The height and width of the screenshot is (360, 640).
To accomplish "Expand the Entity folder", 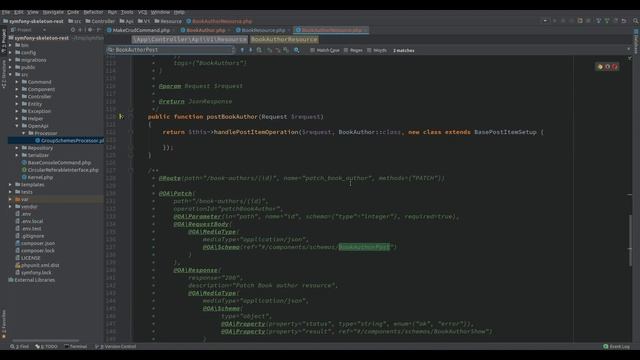I will click(x=17, y=104).
